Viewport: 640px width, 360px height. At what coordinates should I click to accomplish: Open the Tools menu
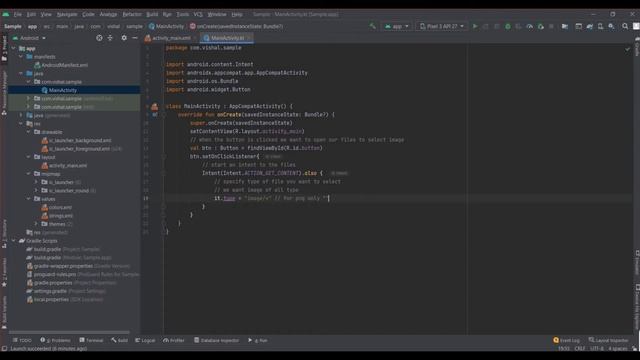coord(182,14)
